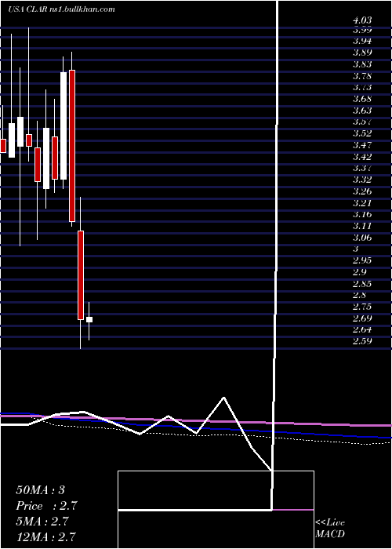Screen dimensions: 392x549
Task: Click the 3.16 price axis label
Action: [x=362, y=214]
